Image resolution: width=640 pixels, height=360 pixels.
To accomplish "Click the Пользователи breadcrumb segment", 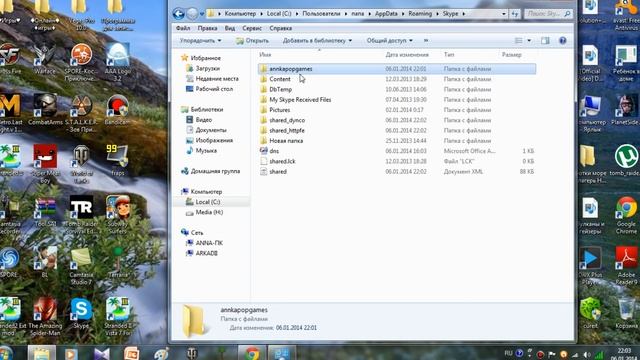I will (321, 14).
